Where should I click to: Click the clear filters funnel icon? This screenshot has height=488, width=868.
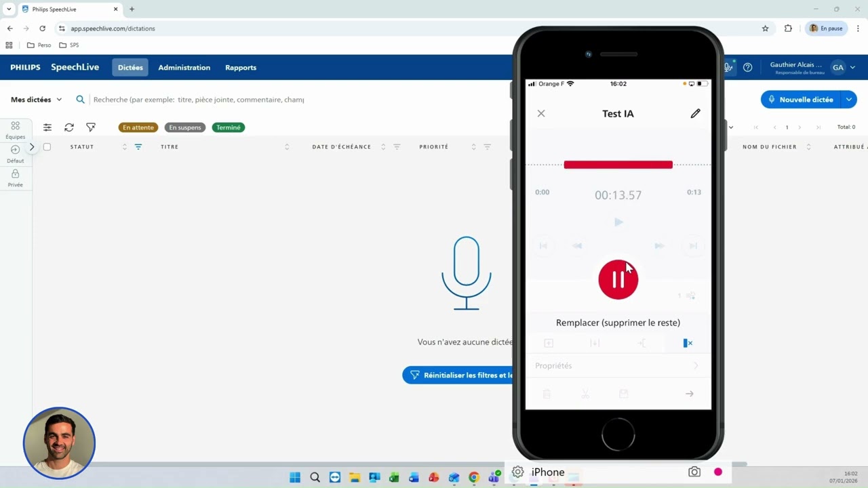tap(91, 127)
